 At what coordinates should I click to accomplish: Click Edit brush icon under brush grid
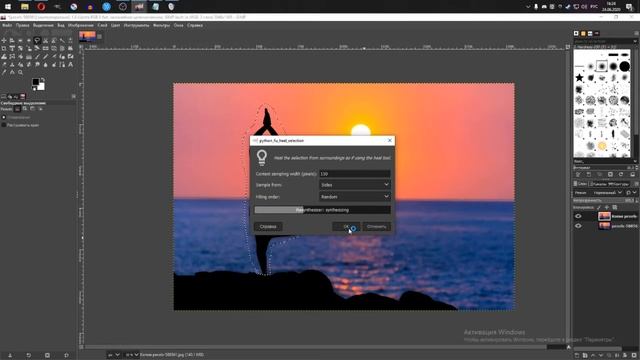578,174
